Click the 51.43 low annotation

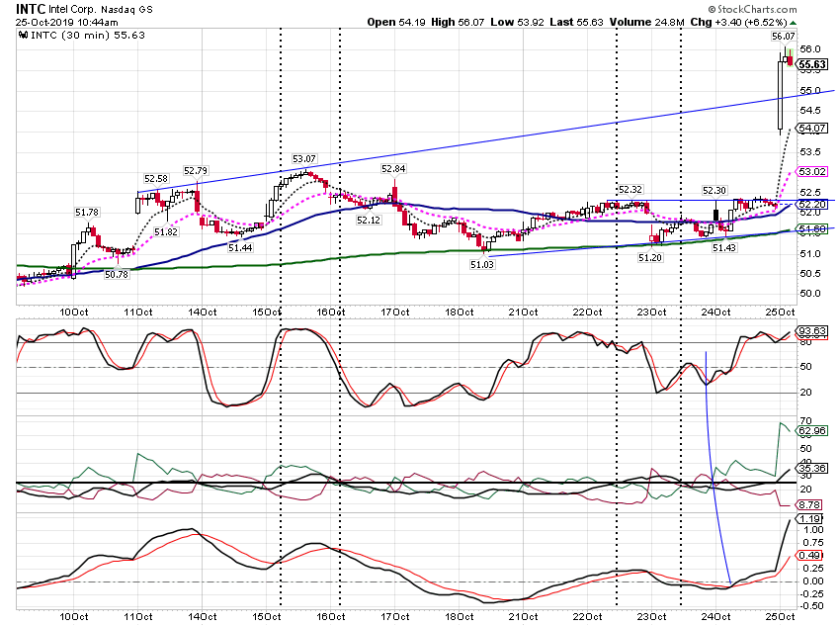point(724,248)
